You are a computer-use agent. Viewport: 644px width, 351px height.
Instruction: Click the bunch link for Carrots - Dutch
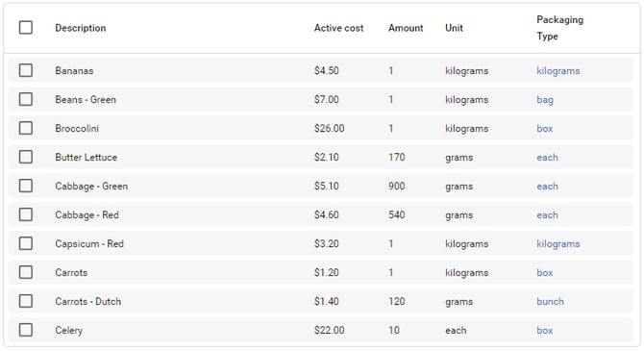pos(551,301)
